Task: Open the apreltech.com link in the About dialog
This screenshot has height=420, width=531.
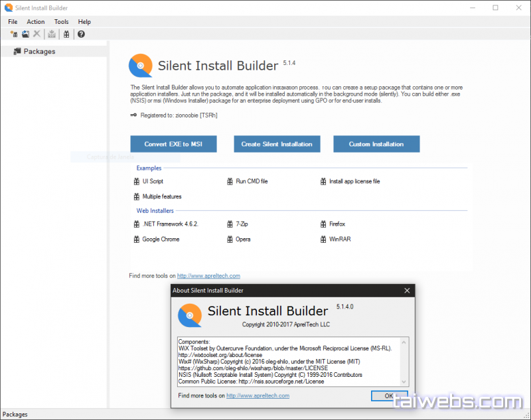Action: (x=258, y=395)
